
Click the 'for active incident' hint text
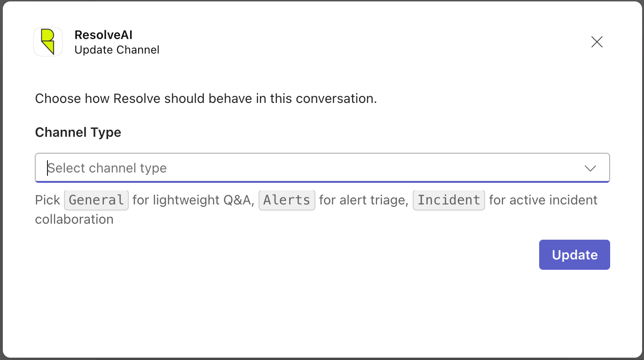[x=543, y=200]
